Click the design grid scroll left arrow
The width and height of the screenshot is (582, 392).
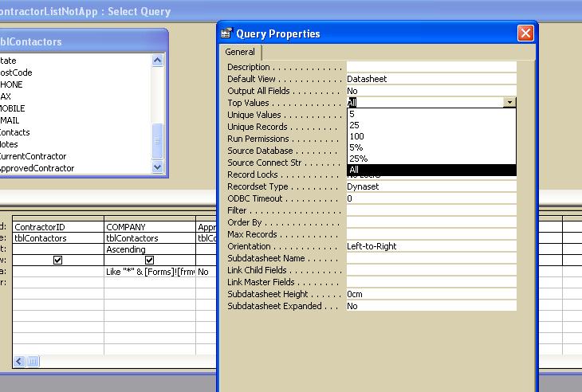pos(19,361)
